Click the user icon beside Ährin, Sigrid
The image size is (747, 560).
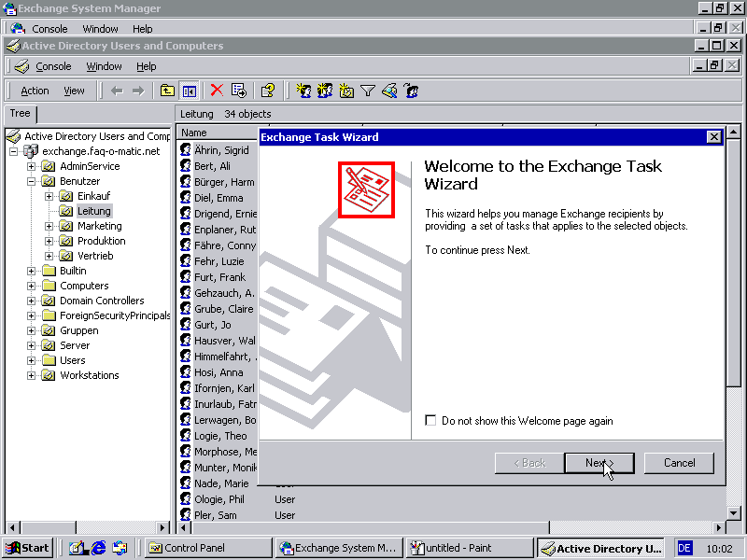[186, 150]
